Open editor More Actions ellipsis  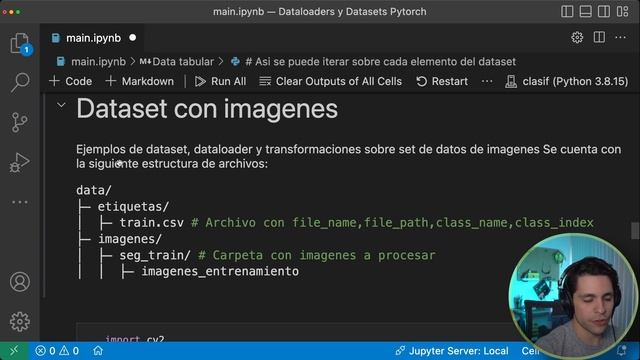[x=620, y=38]
